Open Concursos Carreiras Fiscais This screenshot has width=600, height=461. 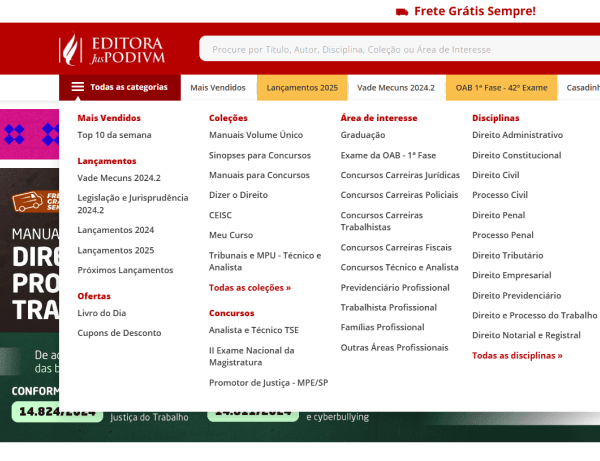(x=396, y=248)
